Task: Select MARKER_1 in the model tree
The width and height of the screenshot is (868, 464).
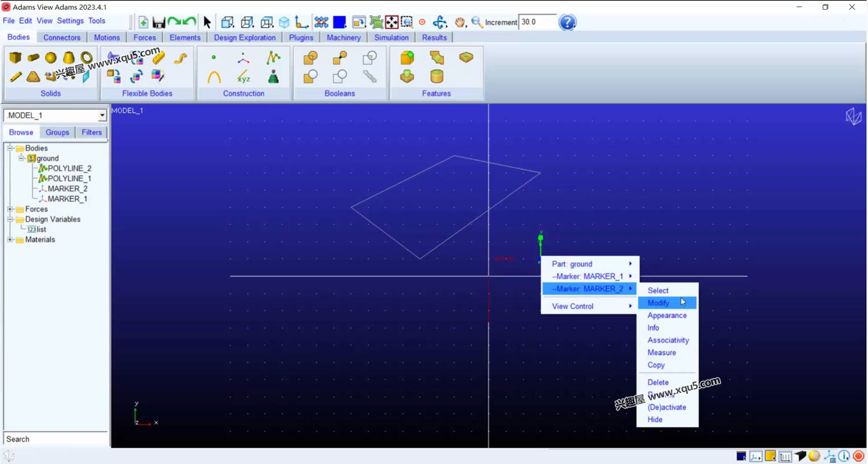Action: click(x=67, y=199)
